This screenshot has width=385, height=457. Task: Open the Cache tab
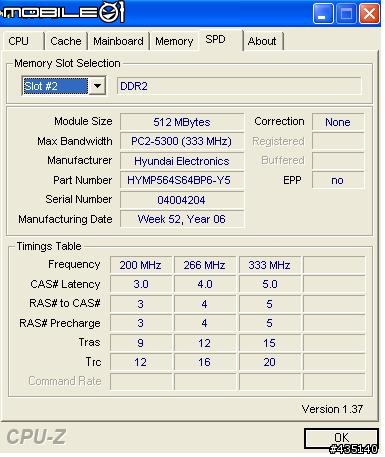[x=66, y=41]
